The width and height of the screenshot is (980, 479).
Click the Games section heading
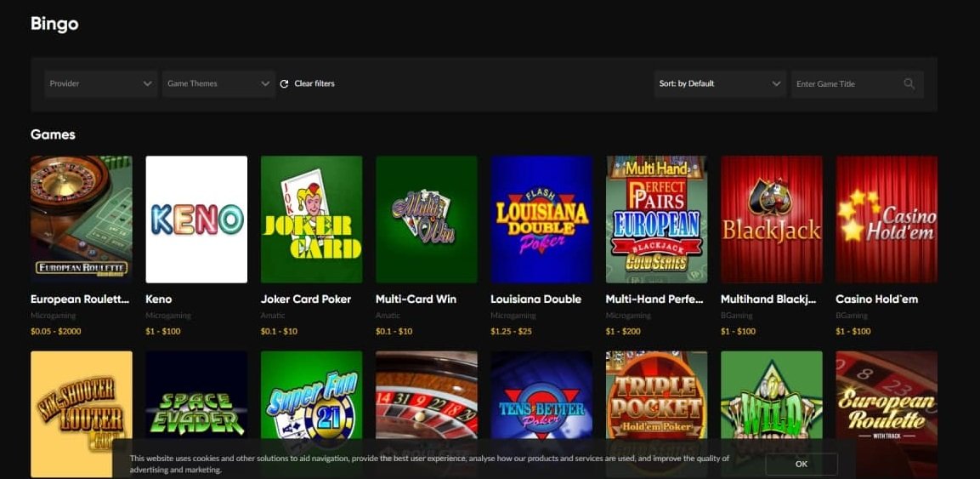point(54,134)
